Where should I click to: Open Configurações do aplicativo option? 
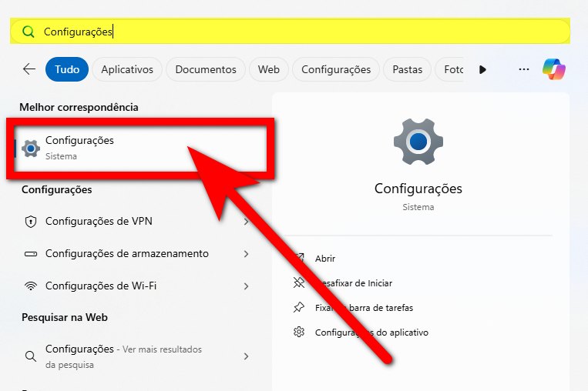[371, 333]
